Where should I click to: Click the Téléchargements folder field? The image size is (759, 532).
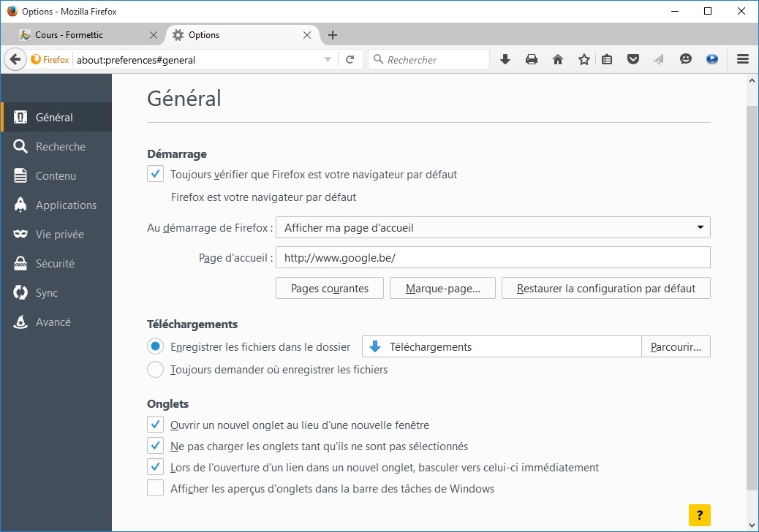click(502, 347)
